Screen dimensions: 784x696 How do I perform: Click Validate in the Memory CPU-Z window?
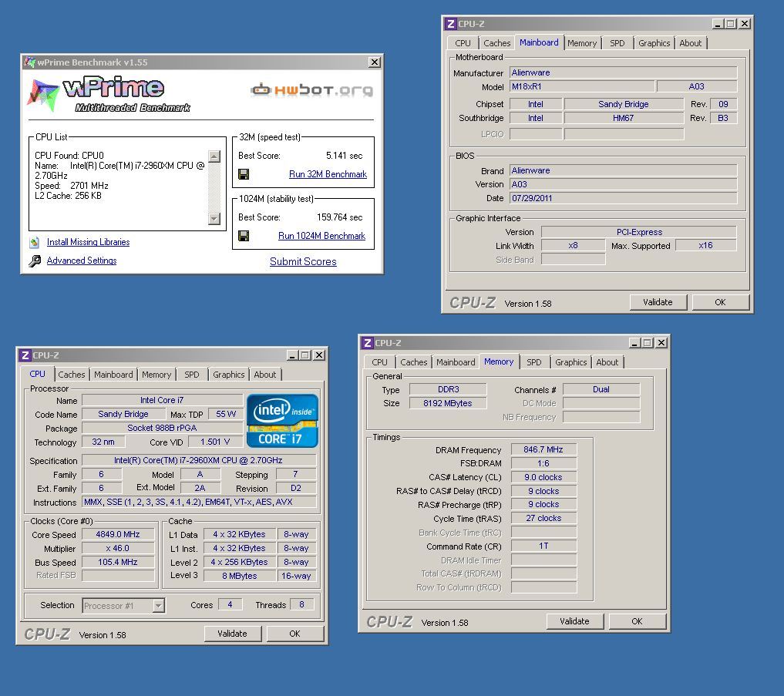(574, 621)
